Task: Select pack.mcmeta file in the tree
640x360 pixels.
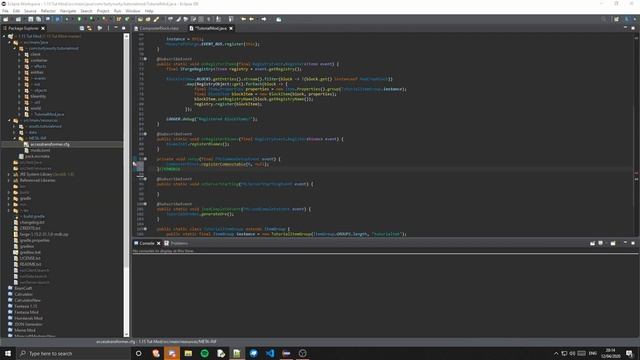Action: (37, 156)
